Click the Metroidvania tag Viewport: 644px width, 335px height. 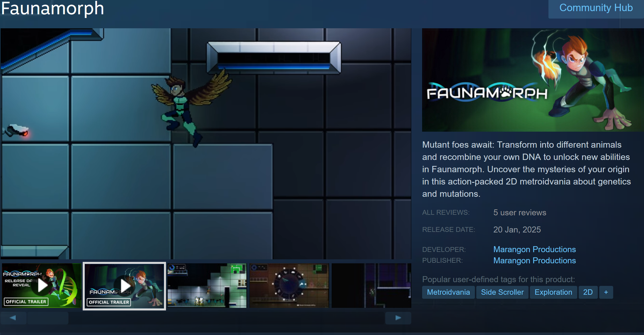[448, 292]
